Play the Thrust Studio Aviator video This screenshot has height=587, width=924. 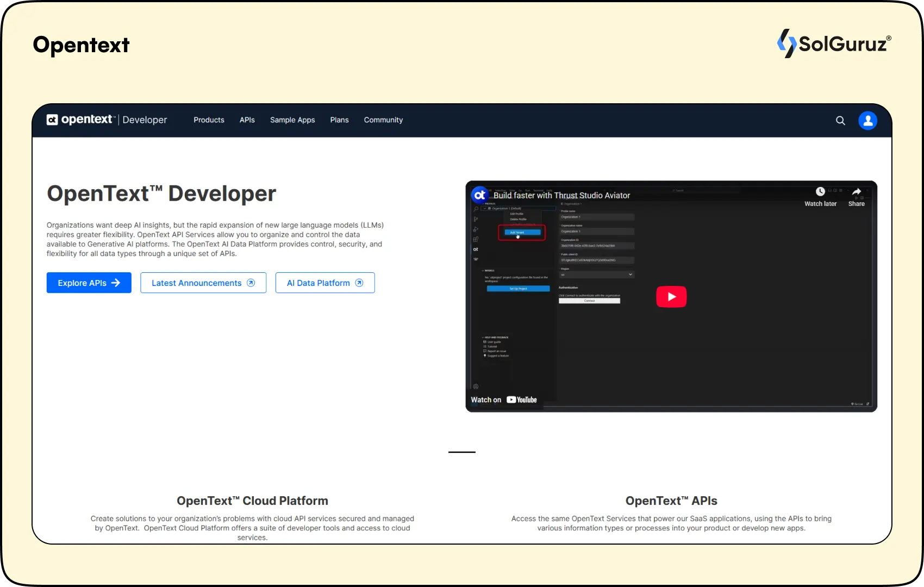pos(671,296)
